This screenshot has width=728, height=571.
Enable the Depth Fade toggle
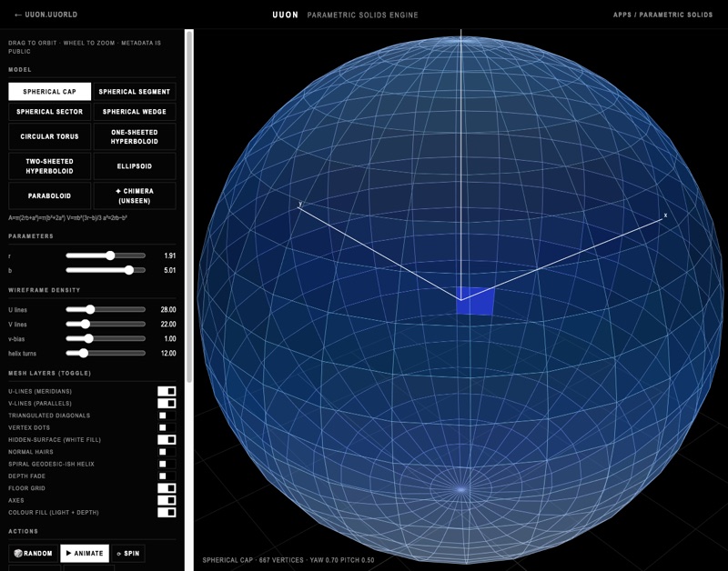click(x=167, y=476)
